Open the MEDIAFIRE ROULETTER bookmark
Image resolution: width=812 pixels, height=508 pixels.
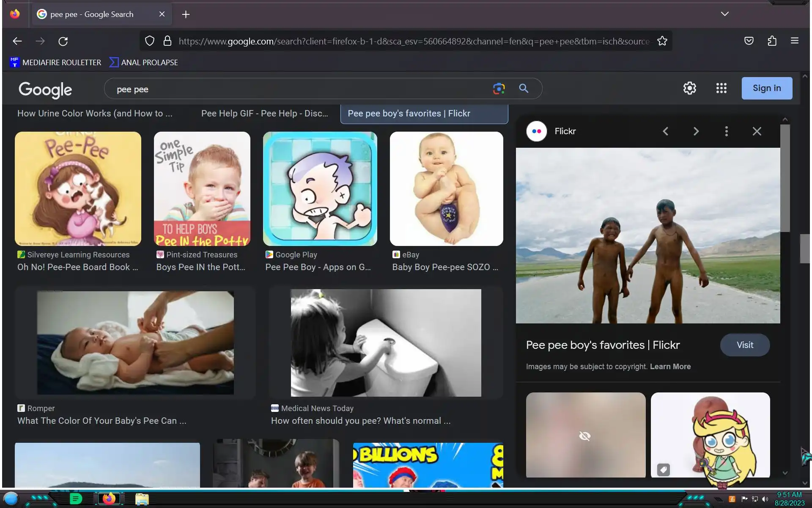[x=55, y=63]
